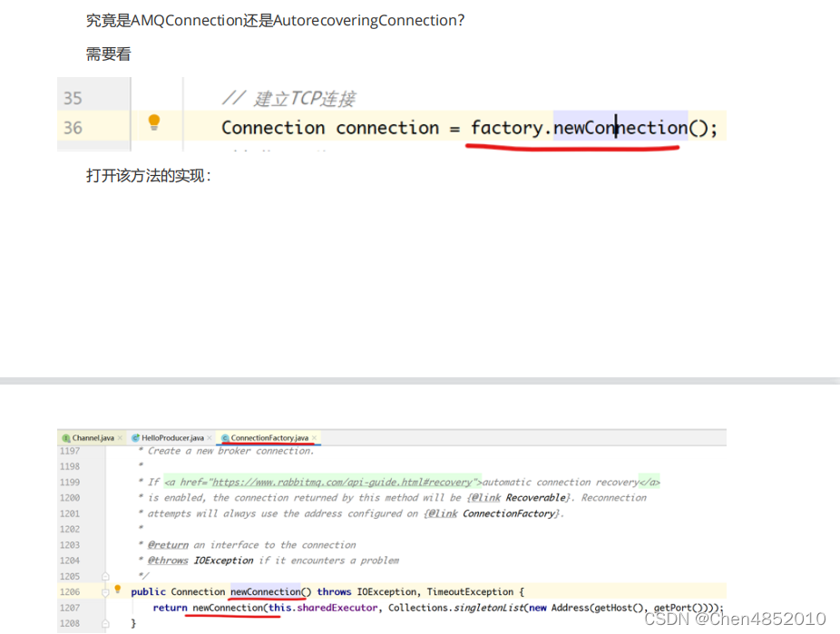Viewport: 840px width, 634px height.
Task: Click the interface icon on the Channel.java tab
Action: click(x=66, y=438)
